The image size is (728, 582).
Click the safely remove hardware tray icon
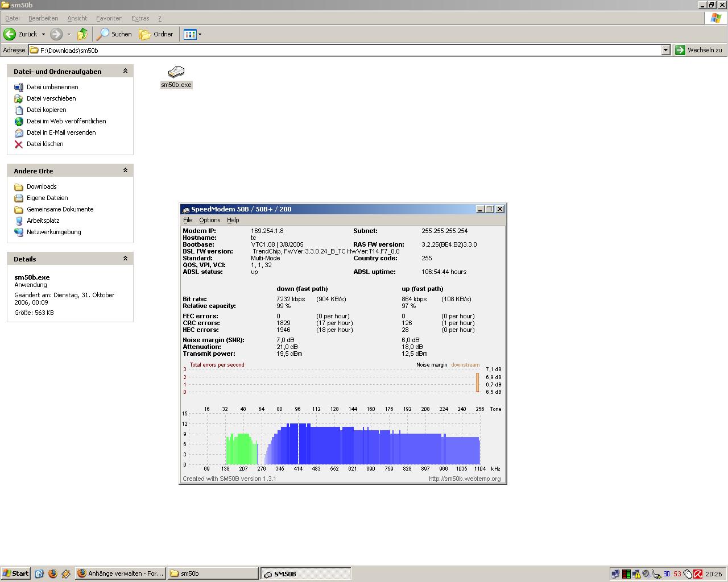[x=656, y=574]
